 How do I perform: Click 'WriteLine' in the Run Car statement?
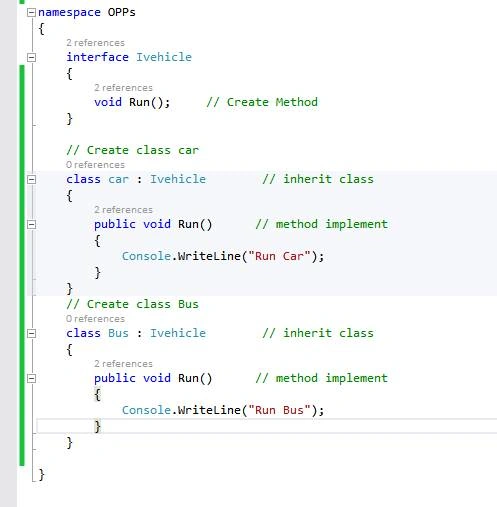point(209,256)
